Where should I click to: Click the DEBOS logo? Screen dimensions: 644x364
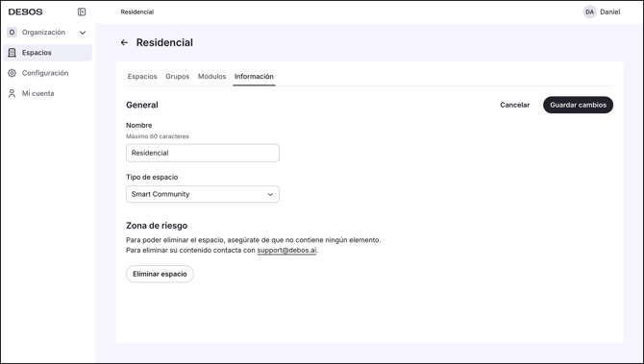tap(25, 12)
